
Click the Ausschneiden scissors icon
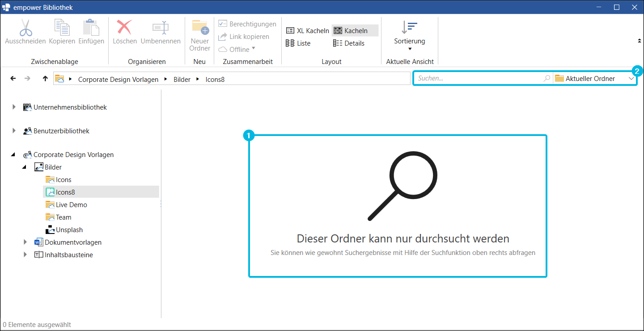(25, 28)
